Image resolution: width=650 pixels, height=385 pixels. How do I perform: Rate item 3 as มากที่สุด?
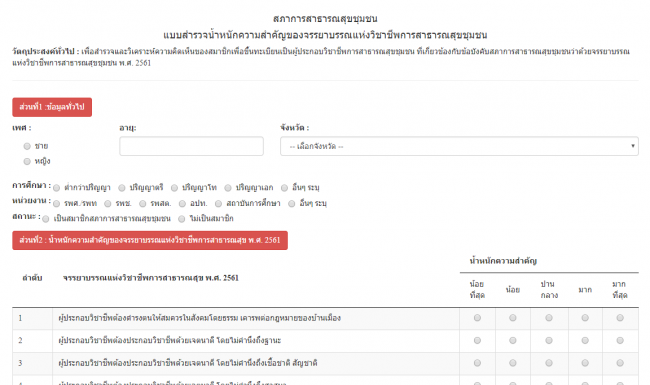(620, 363)
